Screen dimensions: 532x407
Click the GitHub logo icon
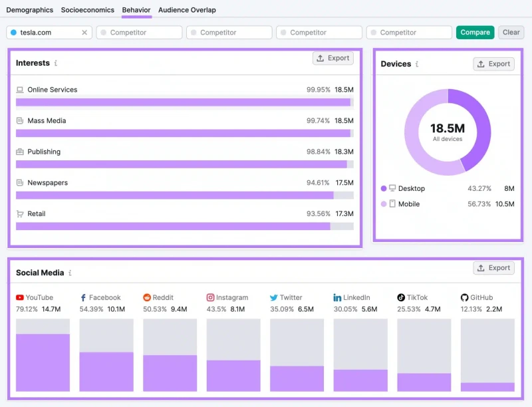pyautogui.click(x=464, y=297)
